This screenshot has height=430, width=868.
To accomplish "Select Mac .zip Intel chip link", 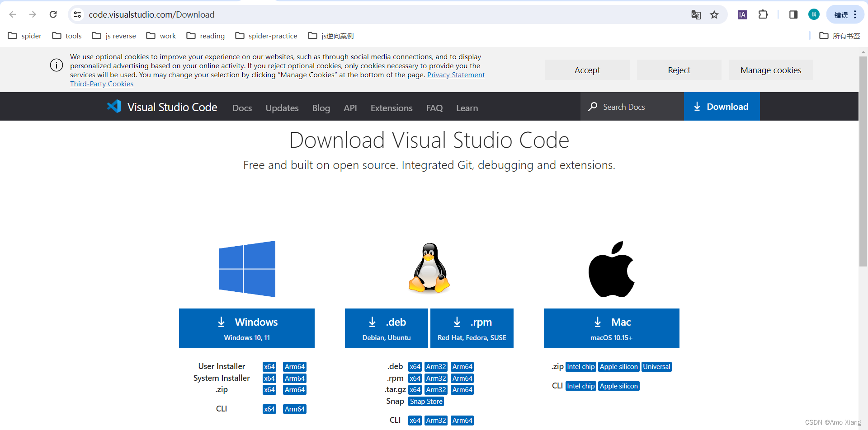I will pos(581,367).
